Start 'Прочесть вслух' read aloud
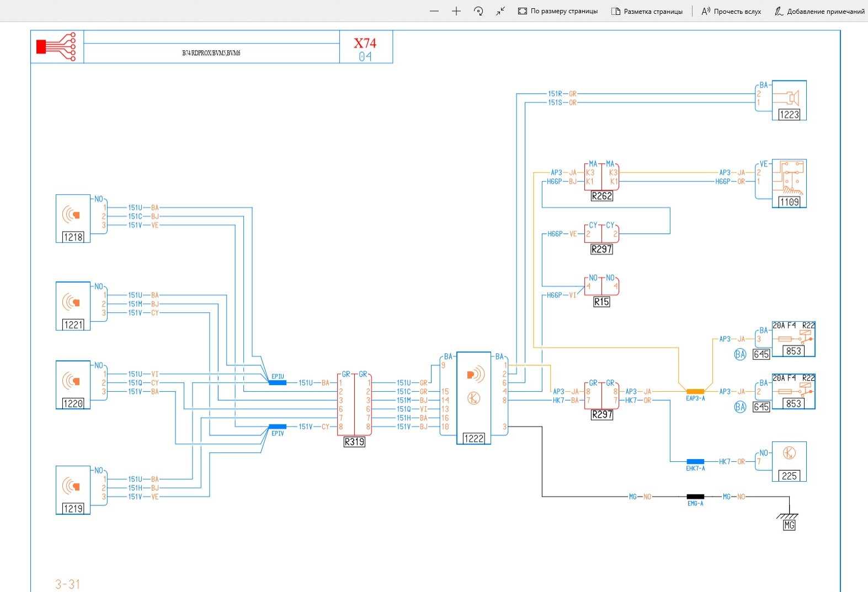The width and height of the screenshot is (868, 592). tap(731, 11)
